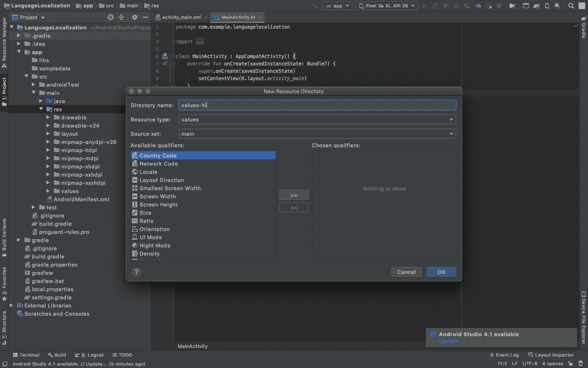Click the help question mark button
Viewport: 588px width, 368px height.
point(136,272)
